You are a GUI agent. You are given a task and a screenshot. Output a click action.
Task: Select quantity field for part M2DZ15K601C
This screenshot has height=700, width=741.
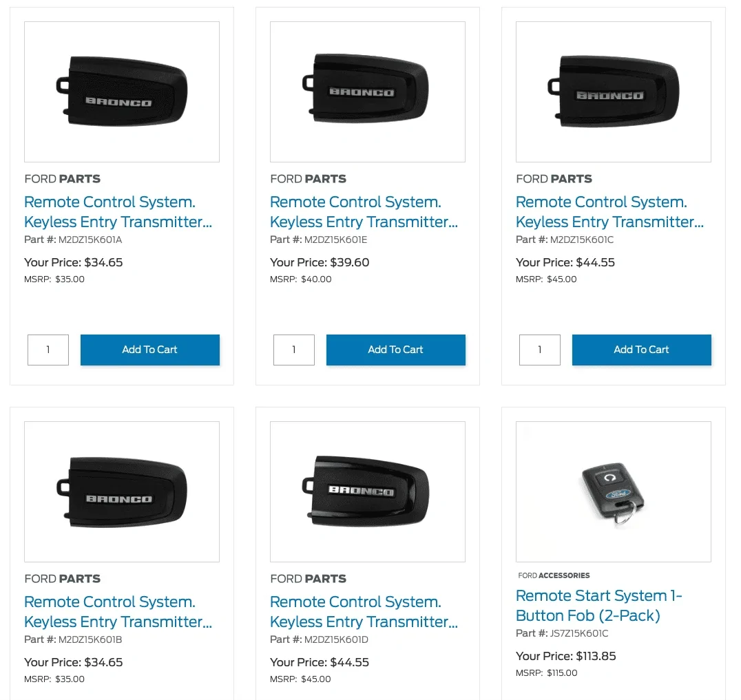[x=540, y=350]
